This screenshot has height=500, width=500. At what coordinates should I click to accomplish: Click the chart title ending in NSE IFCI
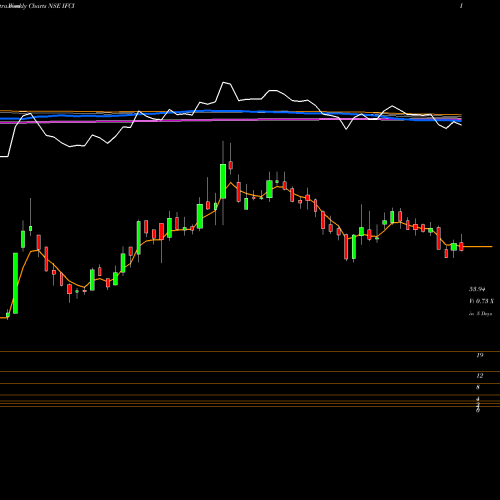tap(37, 6)
